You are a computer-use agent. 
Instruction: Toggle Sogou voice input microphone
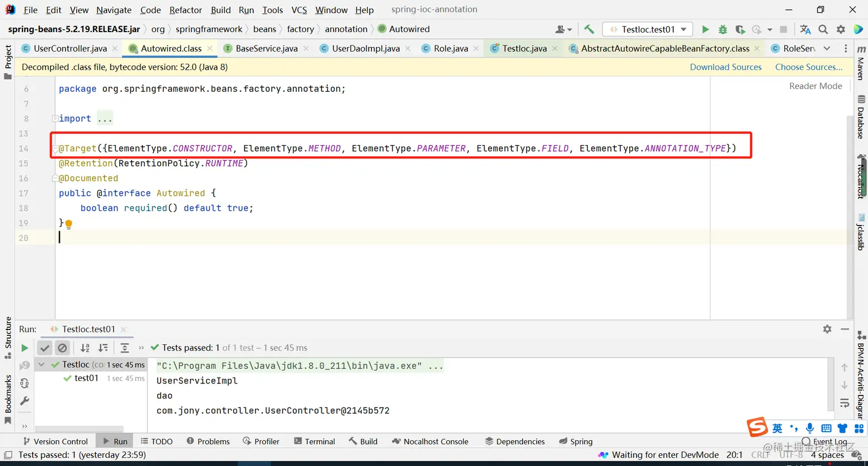pos(810,428)
